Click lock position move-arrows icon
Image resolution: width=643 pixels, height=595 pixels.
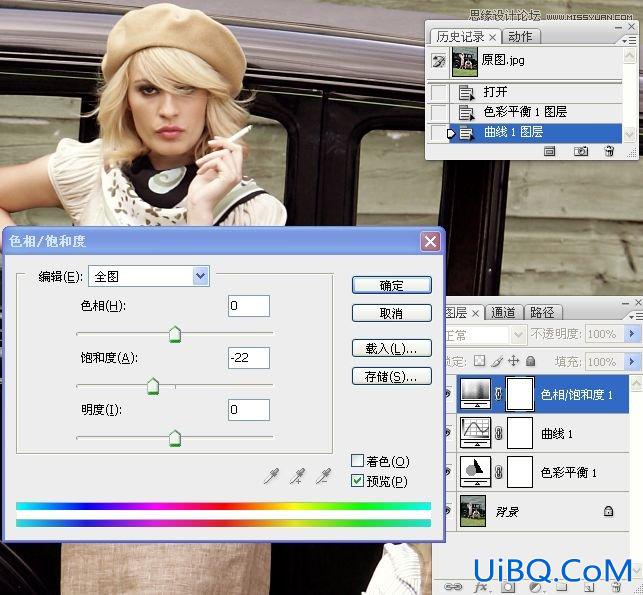point(513,361)
